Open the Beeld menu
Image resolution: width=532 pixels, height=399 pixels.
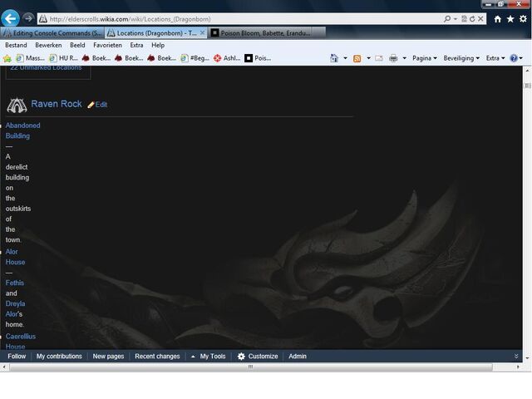77,45
